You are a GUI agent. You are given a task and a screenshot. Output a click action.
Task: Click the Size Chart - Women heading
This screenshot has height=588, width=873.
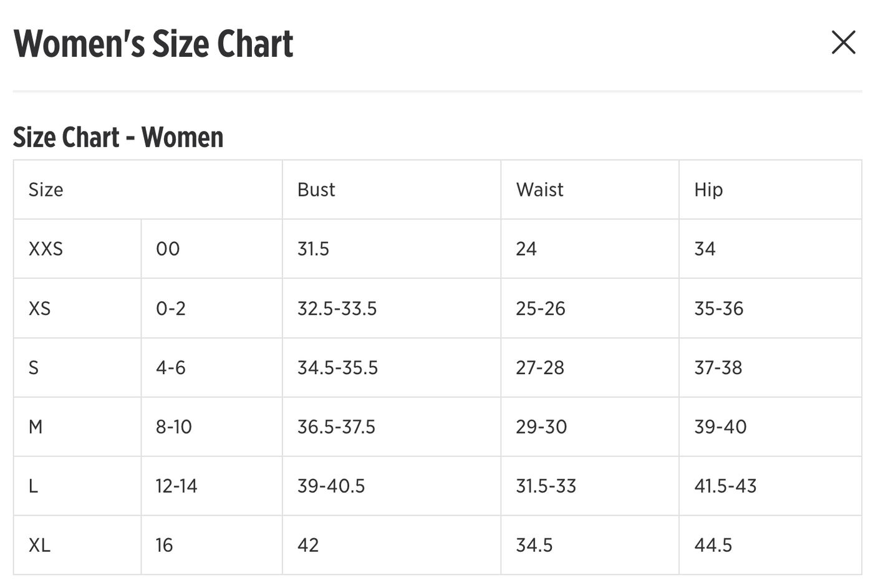click(118, 137)
